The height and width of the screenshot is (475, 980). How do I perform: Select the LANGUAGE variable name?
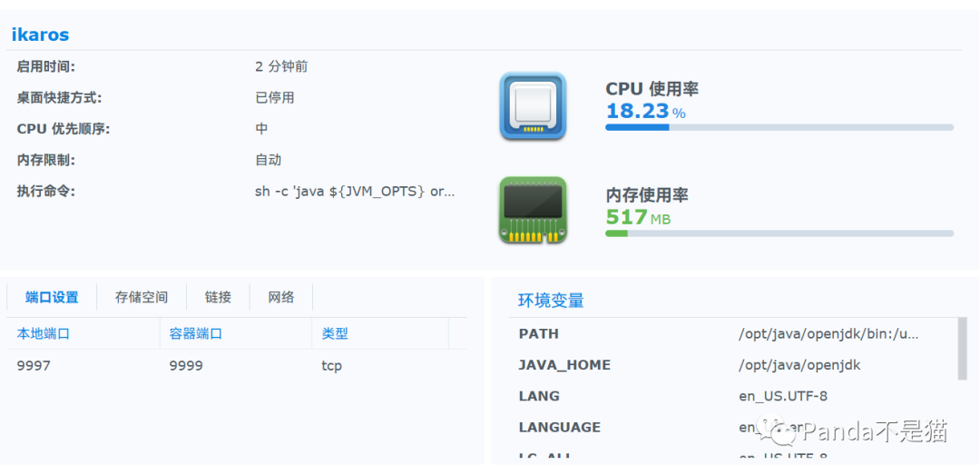click(x=559, y=428)
